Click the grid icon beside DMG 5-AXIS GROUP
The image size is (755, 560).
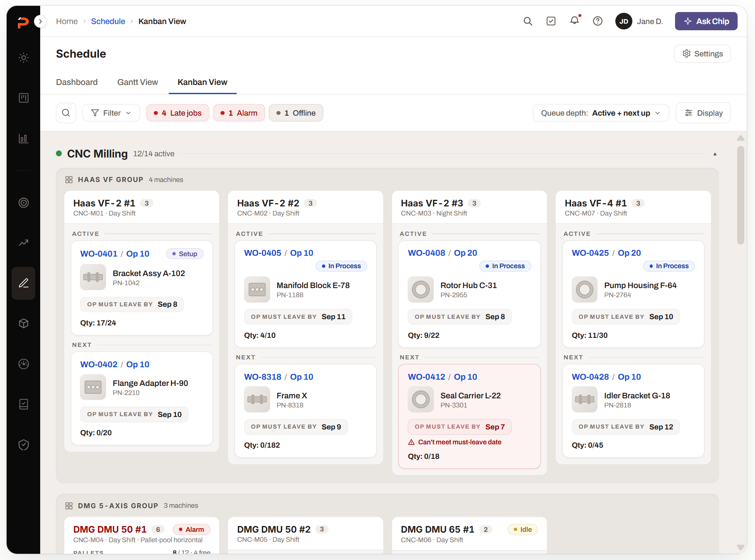click(x=69, y=506)
